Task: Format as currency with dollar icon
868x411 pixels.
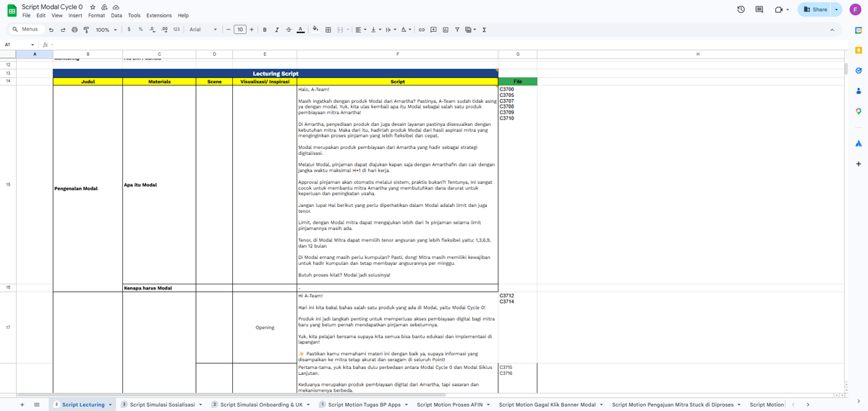Action: click(129, 30)
